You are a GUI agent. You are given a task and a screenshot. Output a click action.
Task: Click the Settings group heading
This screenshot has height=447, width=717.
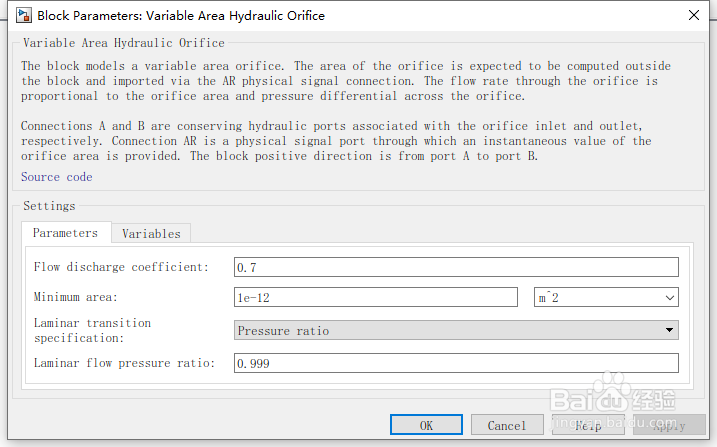(x=49, y=206)
